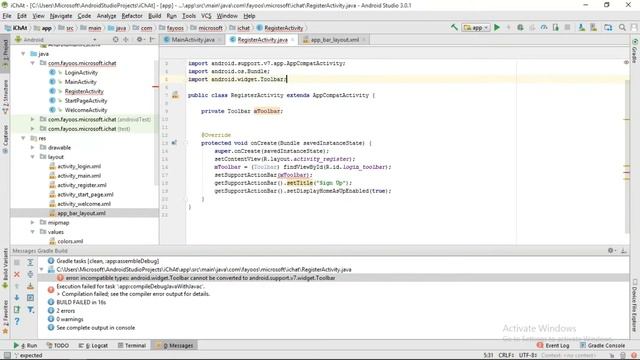
Task: Click 'See complete output in console' message
Action: (x=96, y=327)
